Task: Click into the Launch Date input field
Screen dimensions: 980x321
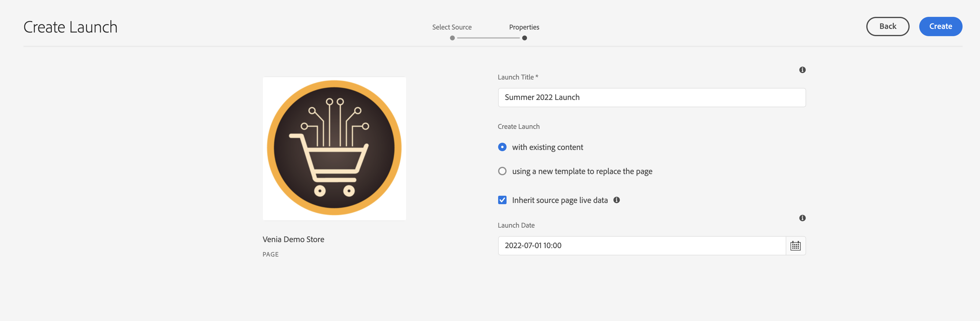Action: (x=641, y=246)
